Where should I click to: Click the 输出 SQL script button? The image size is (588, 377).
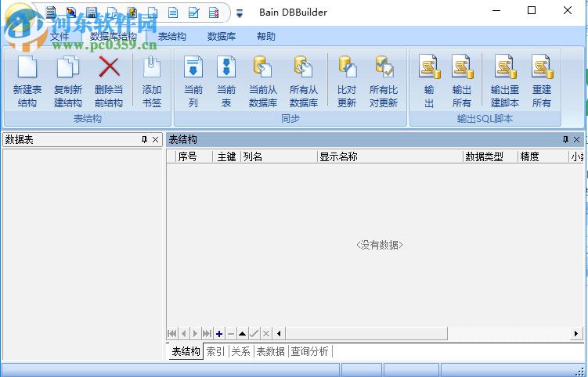429,81
